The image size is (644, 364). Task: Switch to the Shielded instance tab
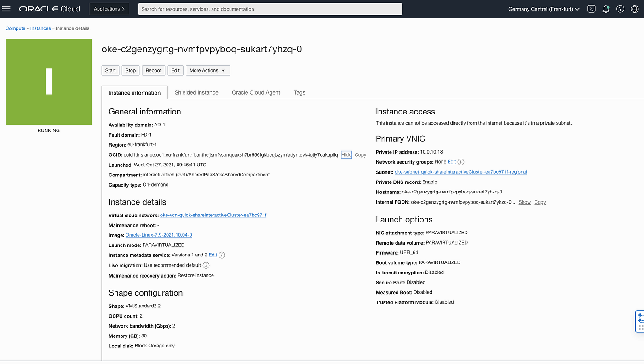click(196, 92)
